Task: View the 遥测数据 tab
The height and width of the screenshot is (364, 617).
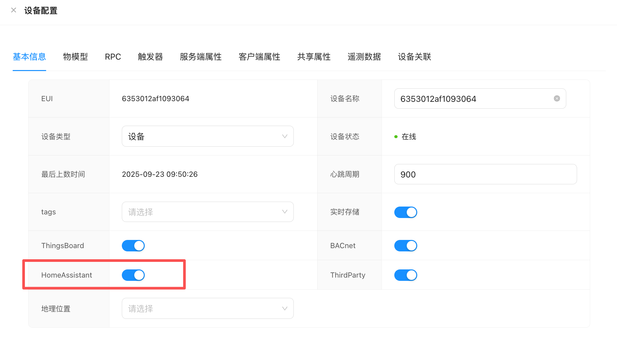Action: click(x=364, y=57)
